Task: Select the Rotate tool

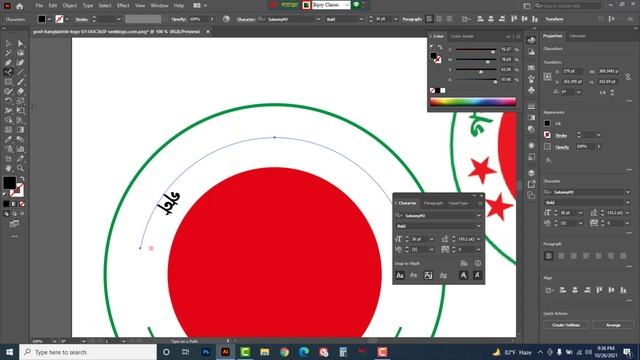Action: coord(8,101)
